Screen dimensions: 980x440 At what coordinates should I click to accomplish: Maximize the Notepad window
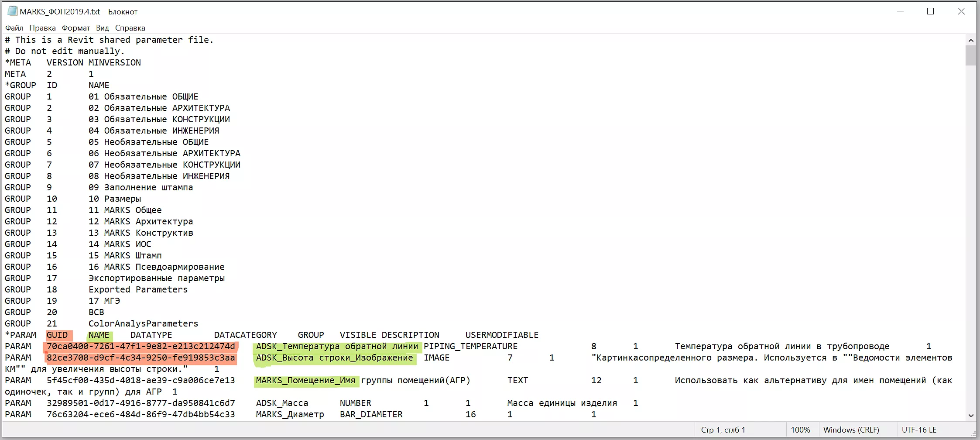tap(931, 11)
